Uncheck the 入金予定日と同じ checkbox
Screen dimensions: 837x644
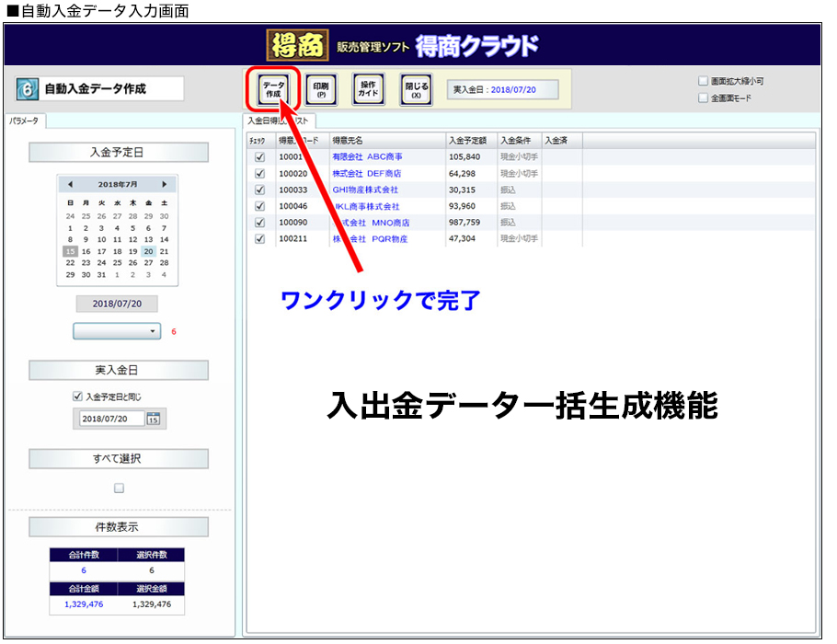[x=77, y=397]
